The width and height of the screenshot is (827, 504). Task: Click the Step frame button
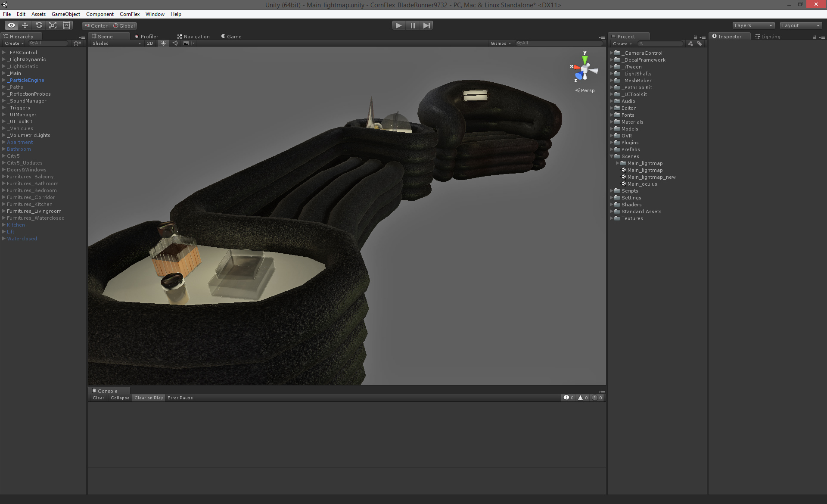click(x=426, y=25)
